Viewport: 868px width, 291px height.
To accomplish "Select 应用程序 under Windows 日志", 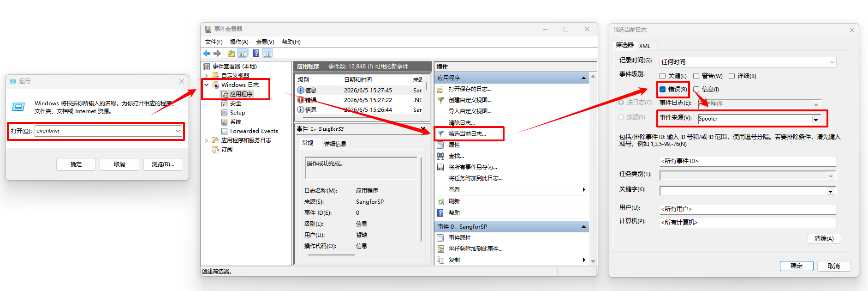I will (241, 94).
